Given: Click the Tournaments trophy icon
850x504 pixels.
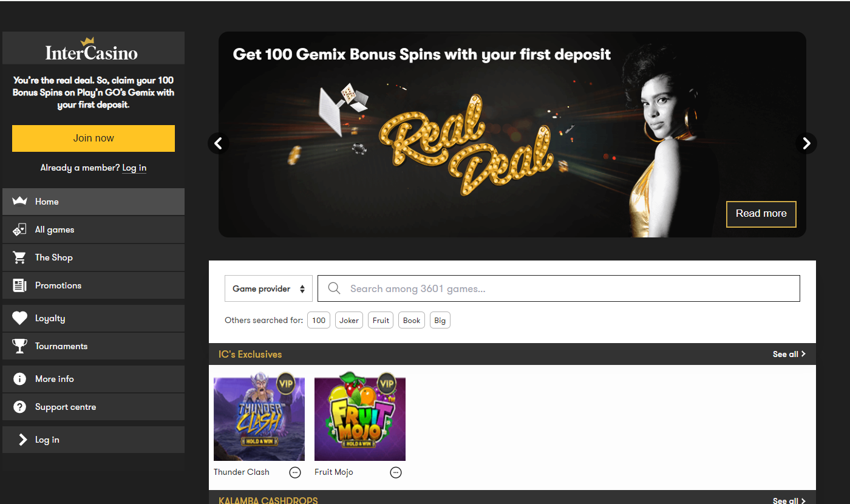Looking at the screenshot, I should (x=19, y=346).
